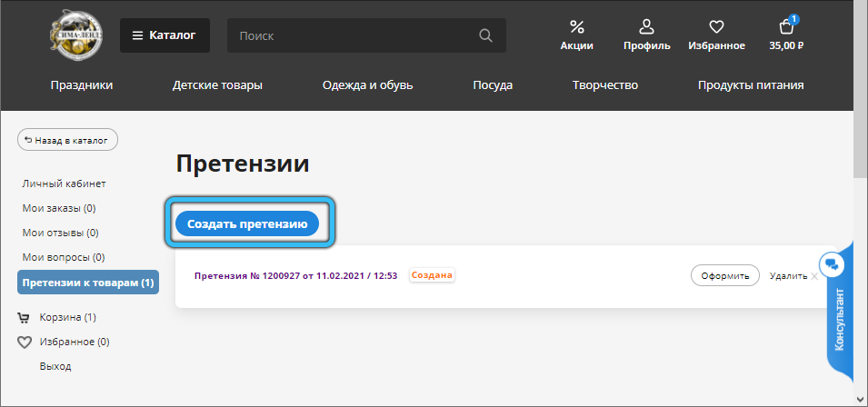This screenshot has height=407, width=868.
Task: Open the Продукты питания category
Action: [x=750, y=85]
